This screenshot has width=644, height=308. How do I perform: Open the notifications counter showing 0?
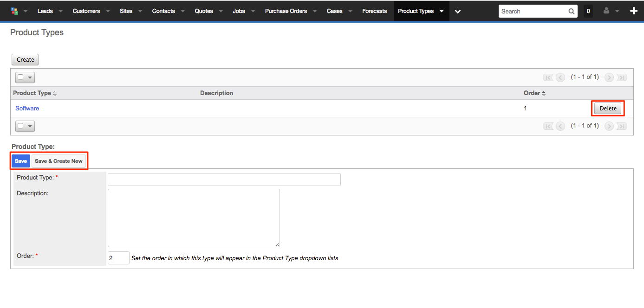coord(588,11)
